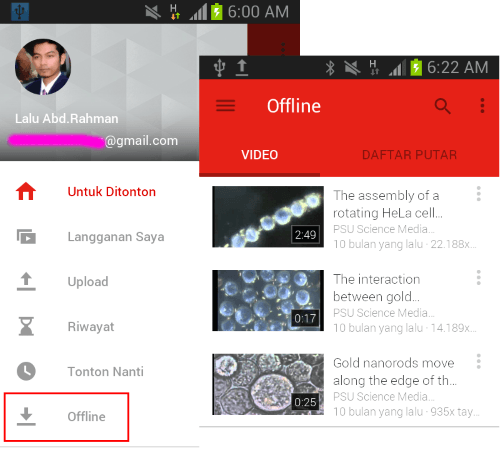Tap the Lalu Abd.Rahman profile picture

pos(43,67)
